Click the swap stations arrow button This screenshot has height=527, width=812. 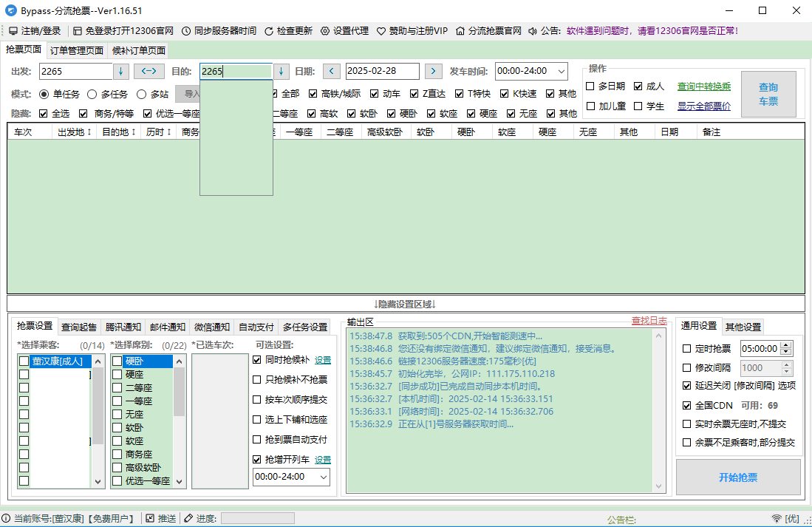point(149,71)
